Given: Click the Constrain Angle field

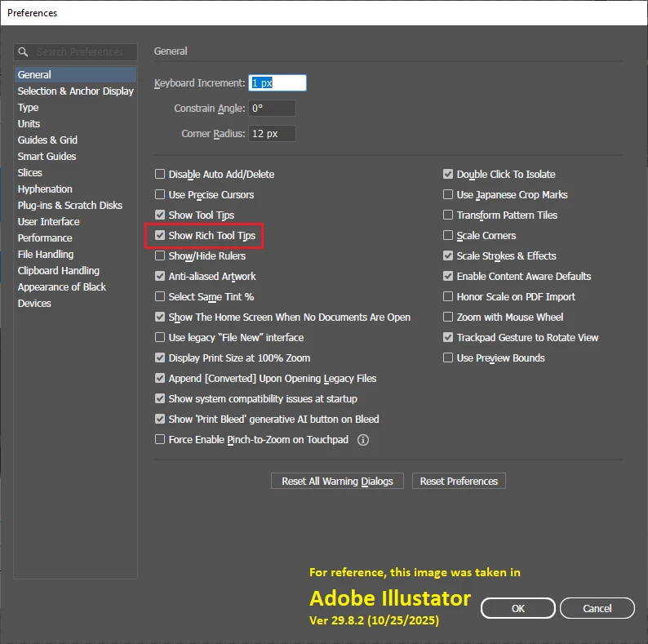Looking at the screenshot, I should [272, 109].
